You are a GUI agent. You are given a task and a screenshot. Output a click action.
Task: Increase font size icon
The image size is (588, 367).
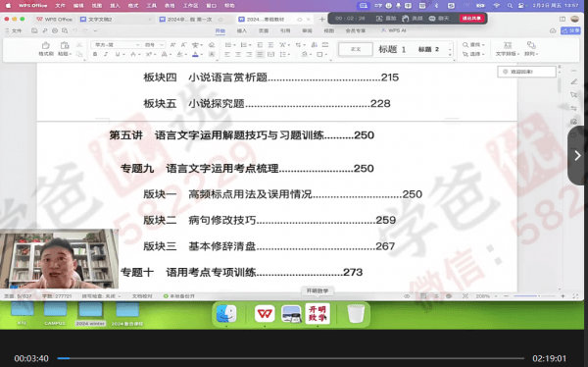click(x=172, y=45)
